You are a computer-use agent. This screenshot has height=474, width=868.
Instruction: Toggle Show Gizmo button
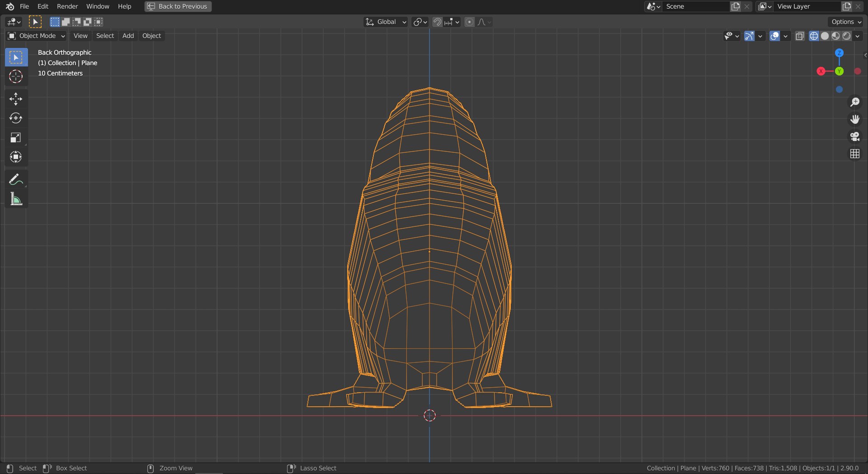(749, 36)
